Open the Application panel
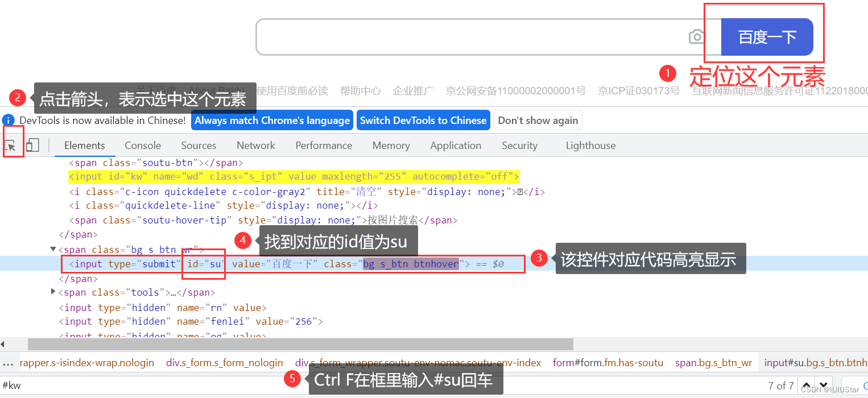 point(456,146)
